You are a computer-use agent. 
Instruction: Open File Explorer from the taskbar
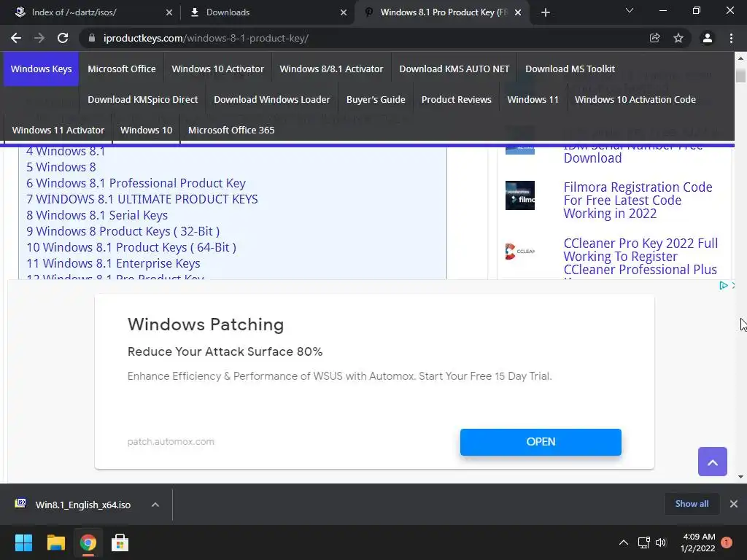pos(55,542)
